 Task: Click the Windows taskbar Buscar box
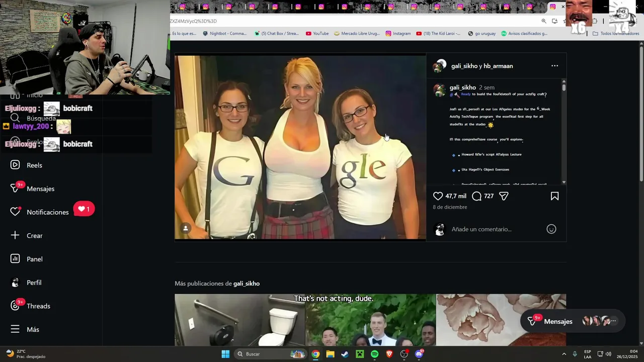[271, 354]
